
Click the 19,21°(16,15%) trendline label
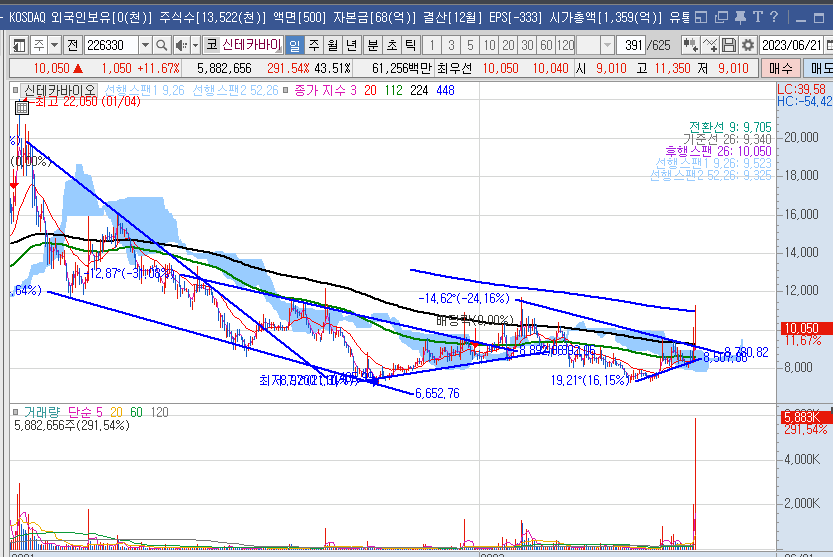(590, 381)
